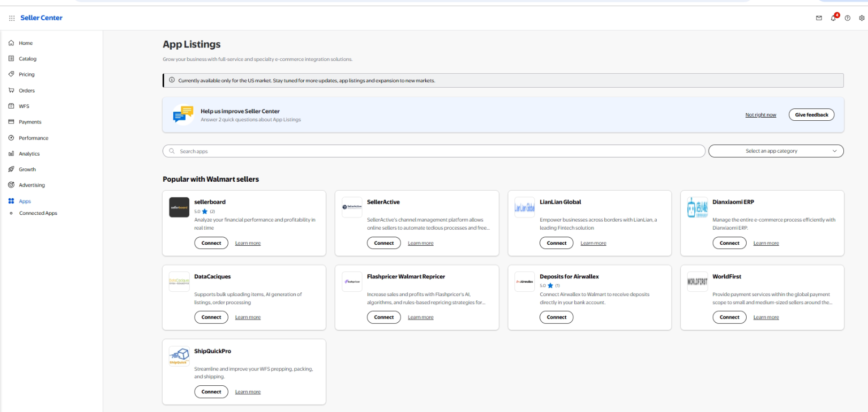Click the Orders cart icon
Image resolution: width=868 pixels, height=412 pixels.
(11, 90)
